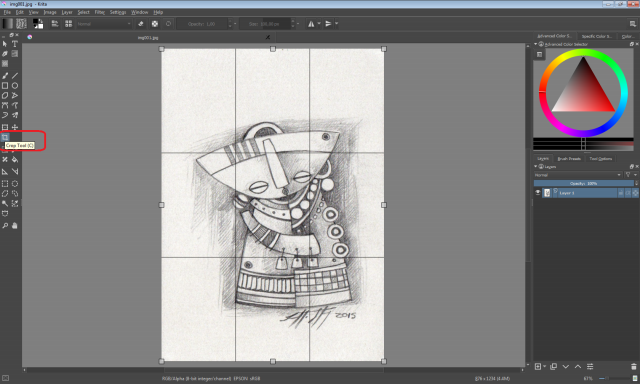Open the brush editor settings

55,24
